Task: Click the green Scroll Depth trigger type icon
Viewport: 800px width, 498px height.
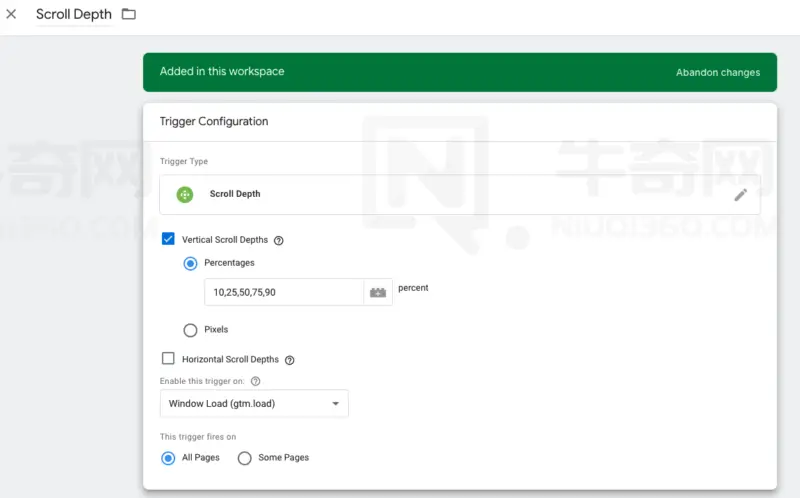Action: (x=185, y=194)
